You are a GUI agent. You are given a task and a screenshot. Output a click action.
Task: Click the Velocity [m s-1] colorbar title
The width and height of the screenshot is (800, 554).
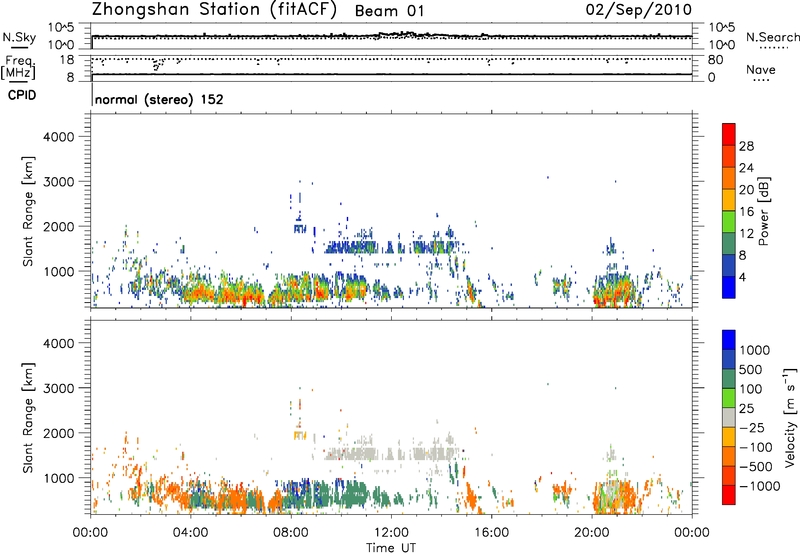(x=790, y=417)
